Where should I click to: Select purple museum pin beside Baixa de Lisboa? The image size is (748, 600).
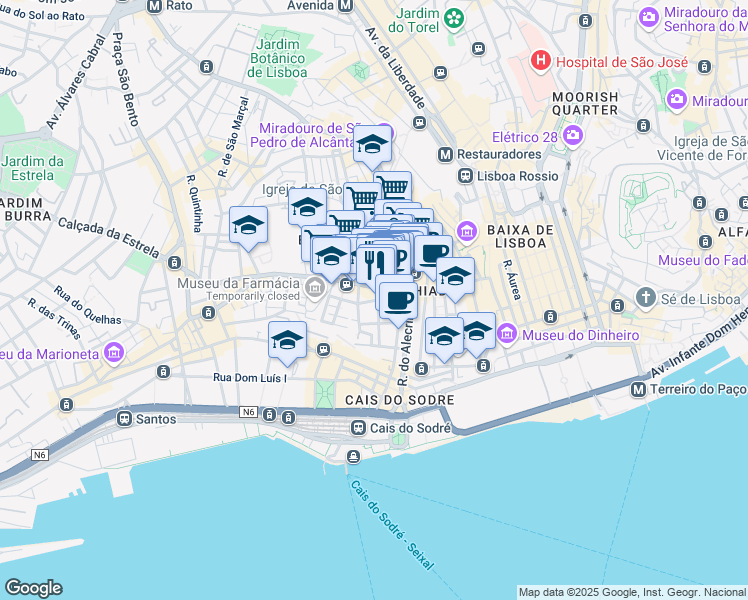467,232
